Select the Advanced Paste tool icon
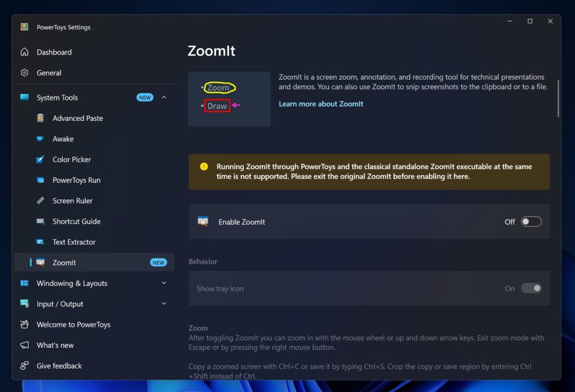Image resolution: width=575 pixels, height=392 pixels. point(40,118)
